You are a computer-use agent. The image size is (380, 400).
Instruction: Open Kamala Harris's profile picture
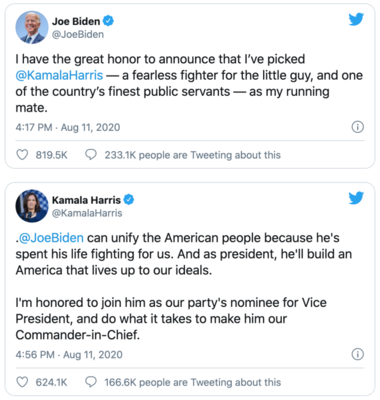click(32, 206)
